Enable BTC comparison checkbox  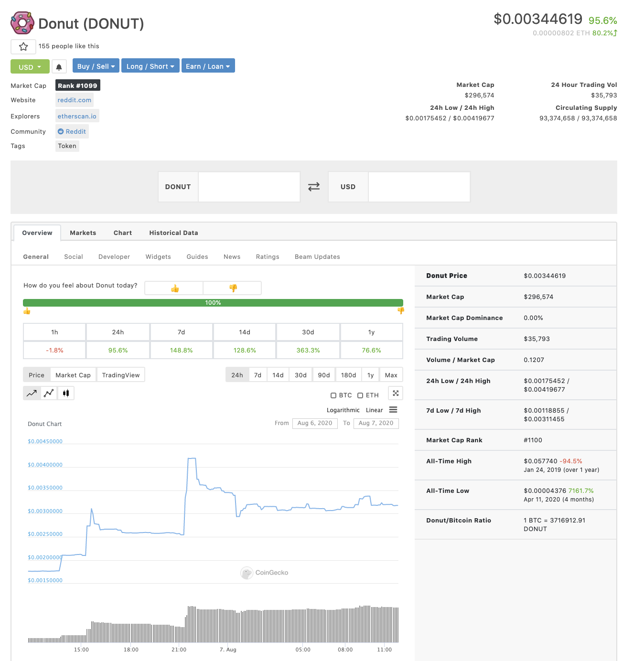pos(333,395)
